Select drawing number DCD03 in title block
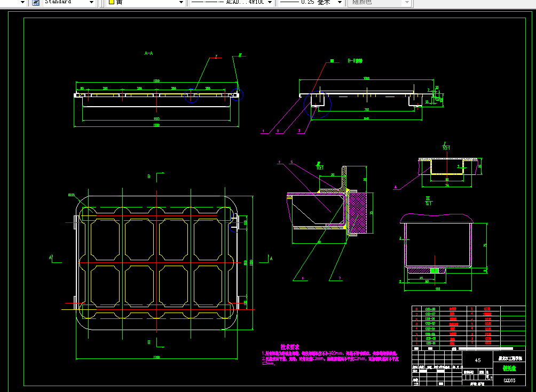Viewport: 536px width, 392px height. (509, 380)
